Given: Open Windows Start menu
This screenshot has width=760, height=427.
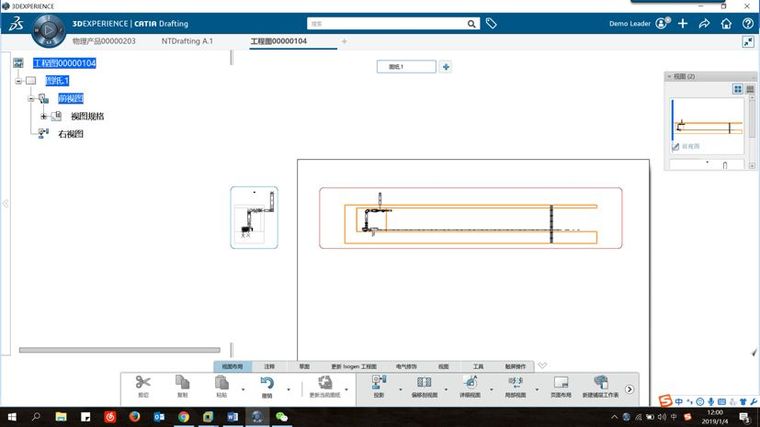Looking at the screenshot, I should point(12,417).
